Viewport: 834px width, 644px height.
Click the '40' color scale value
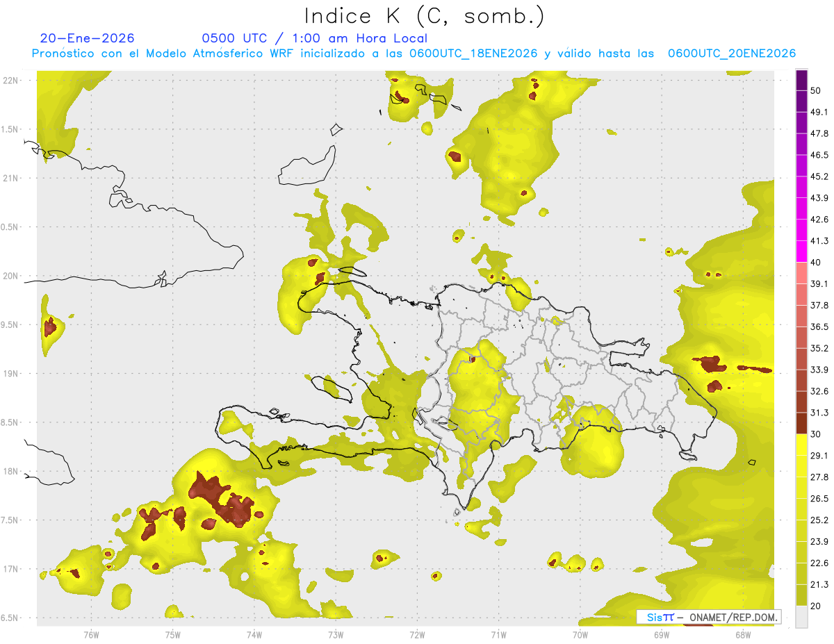pyautogui.click(x=816, y=262)
